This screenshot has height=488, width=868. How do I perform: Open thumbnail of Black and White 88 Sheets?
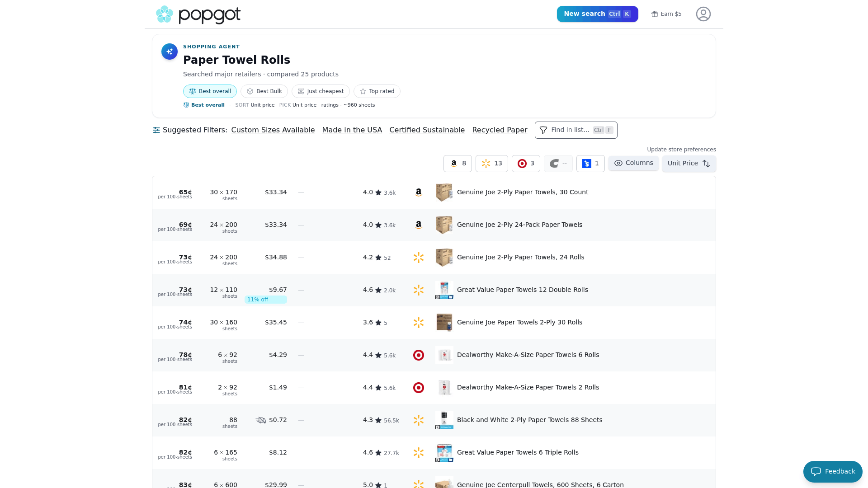click(x=444, y=420)
